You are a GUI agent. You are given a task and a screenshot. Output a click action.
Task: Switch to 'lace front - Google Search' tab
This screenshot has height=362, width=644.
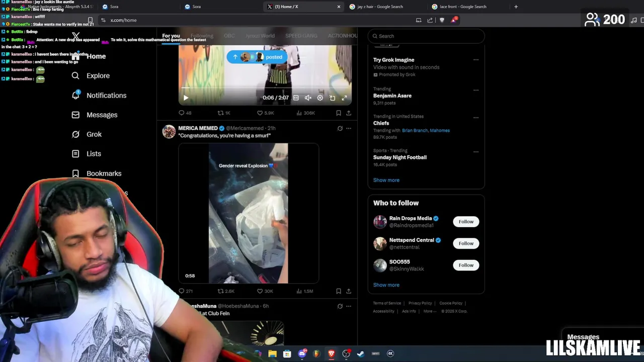click(462, 7)
